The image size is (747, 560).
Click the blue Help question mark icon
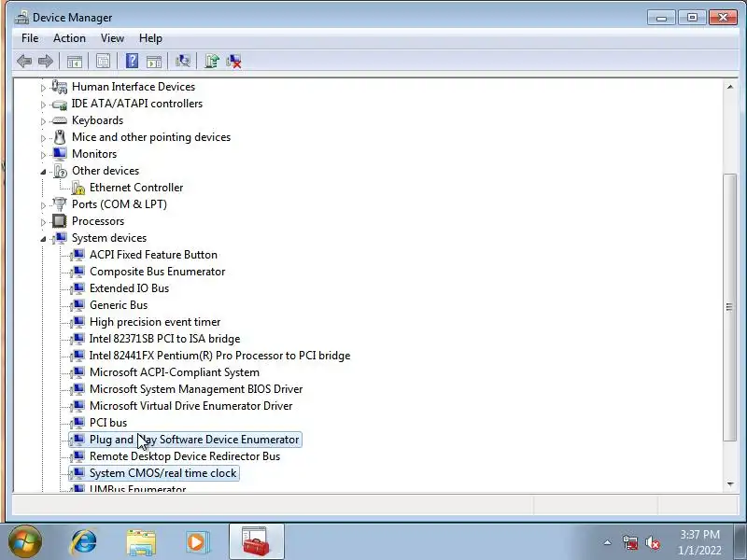[x=132, y=61]
